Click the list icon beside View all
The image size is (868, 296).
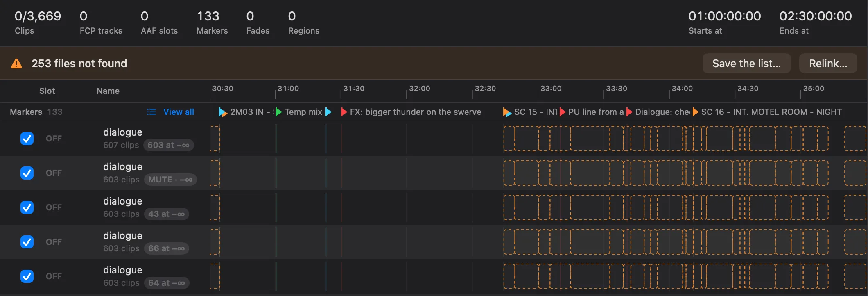(151, 112)
